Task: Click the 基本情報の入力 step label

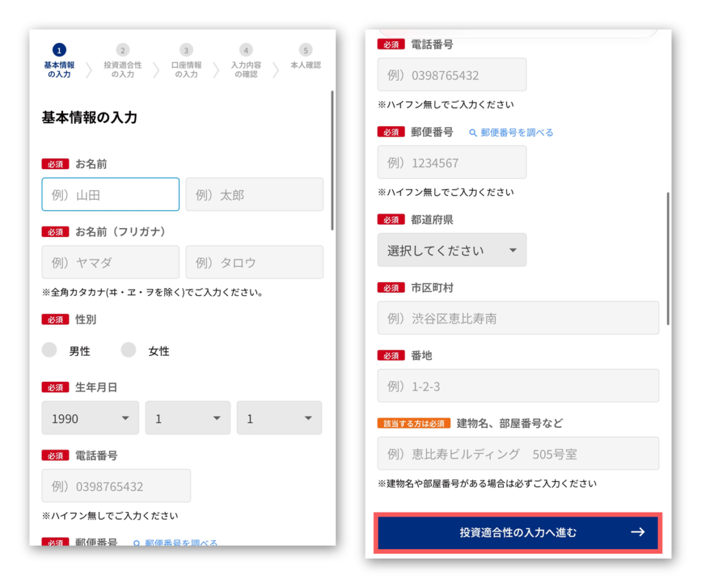Action: tap(59, 70)
